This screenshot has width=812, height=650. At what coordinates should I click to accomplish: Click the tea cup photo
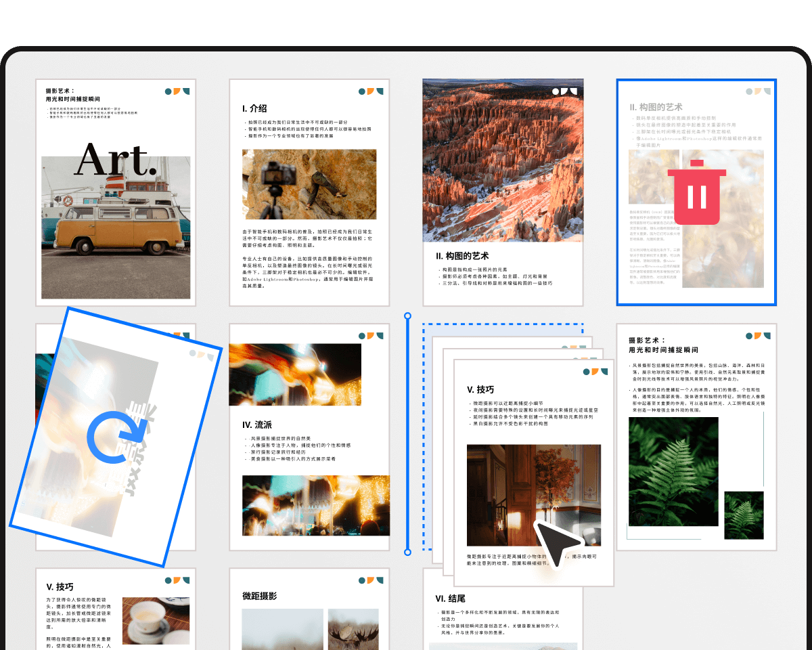pos(147,620)
